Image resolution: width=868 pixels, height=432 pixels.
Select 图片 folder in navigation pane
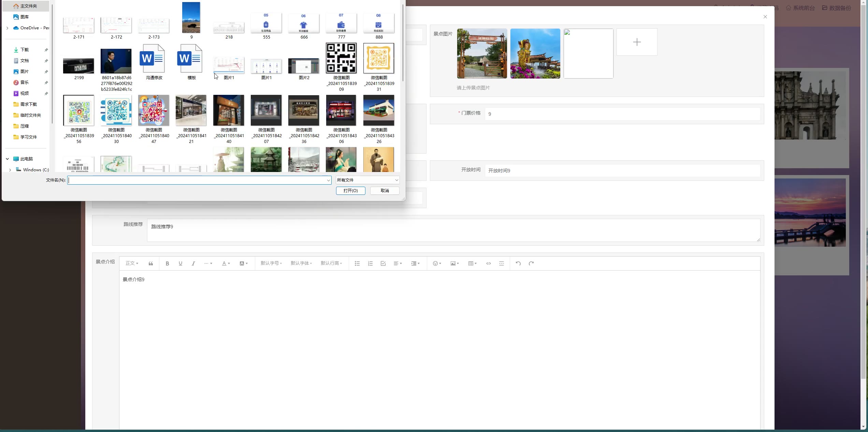[x=25, y=72]
